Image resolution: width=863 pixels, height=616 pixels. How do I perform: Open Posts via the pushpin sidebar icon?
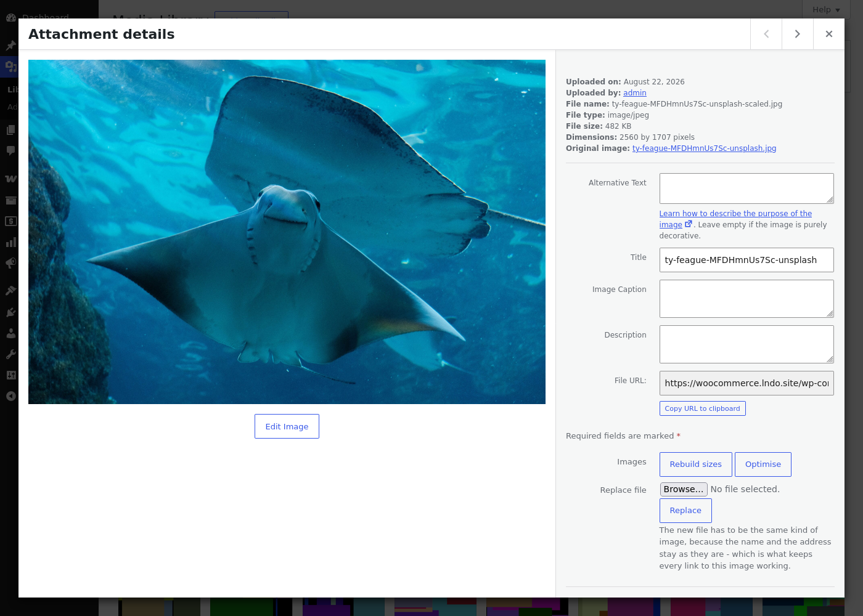pyautogui.click(x=10, y=46)
